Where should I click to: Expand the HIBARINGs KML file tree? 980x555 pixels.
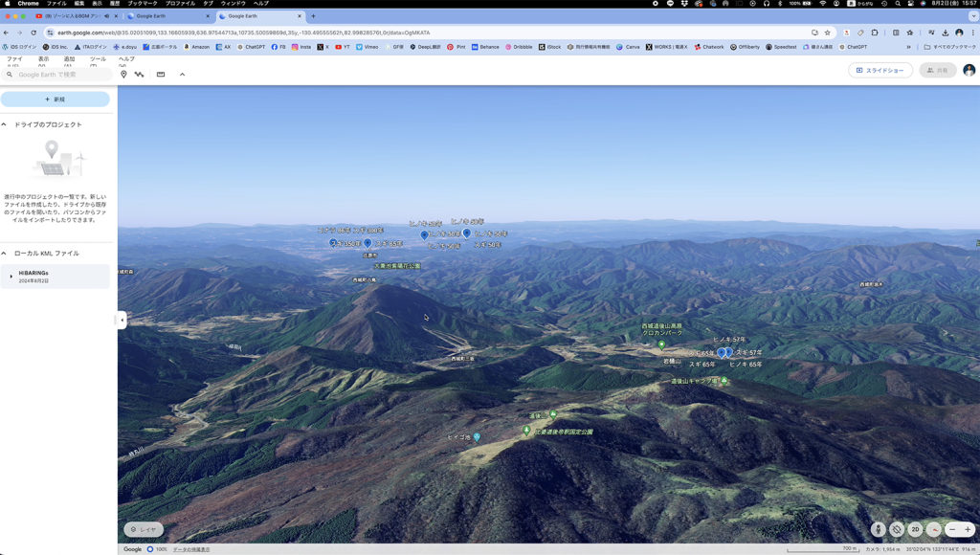[x=11, y=277]
